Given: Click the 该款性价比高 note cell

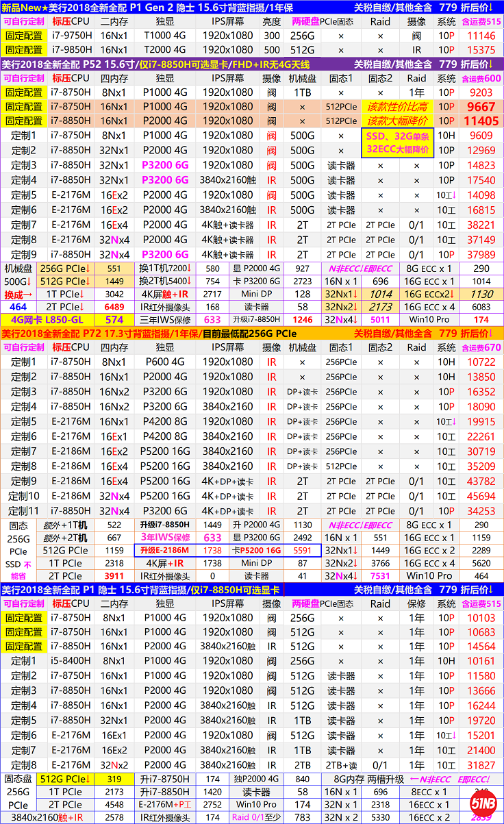Looking at the screenshot, I should click(x=398, y=107).
